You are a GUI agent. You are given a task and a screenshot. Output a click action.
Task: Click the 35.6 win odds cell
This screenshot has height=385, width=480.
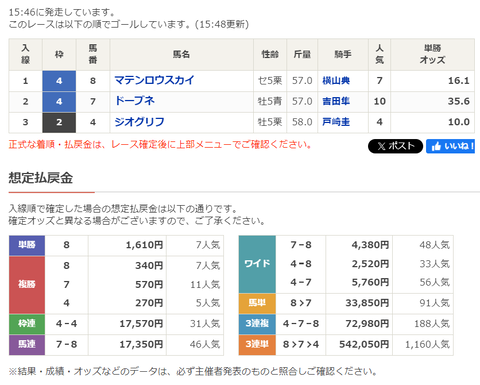(432, 101)
